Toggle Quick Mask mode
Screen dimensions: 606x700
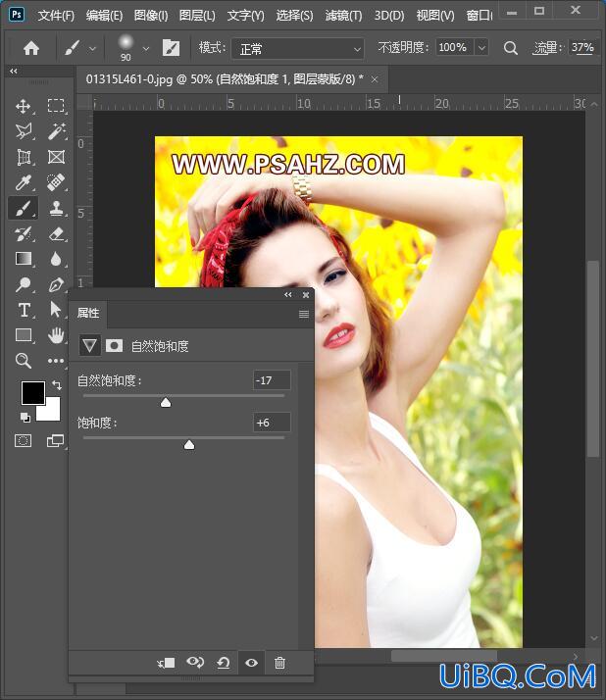pyautogui.click(x=24, y=441)
